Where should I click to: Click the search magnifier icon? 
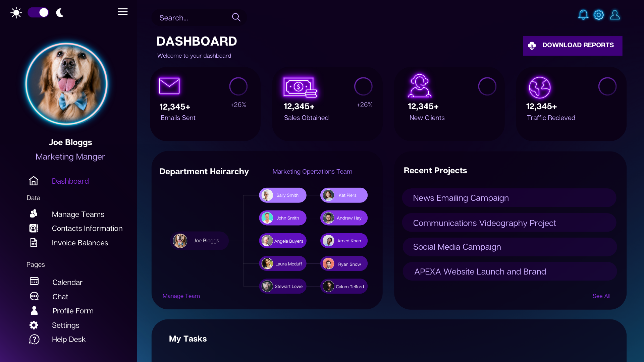(236, 17)
